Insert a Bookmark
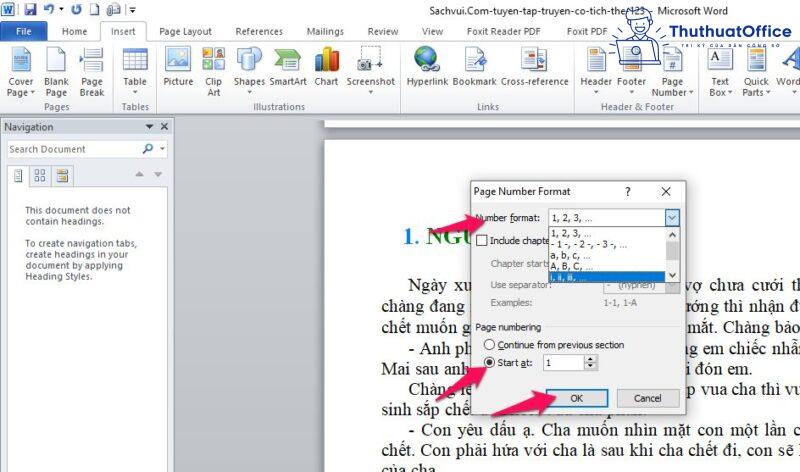The image size is (800, 472). [474, 66]
